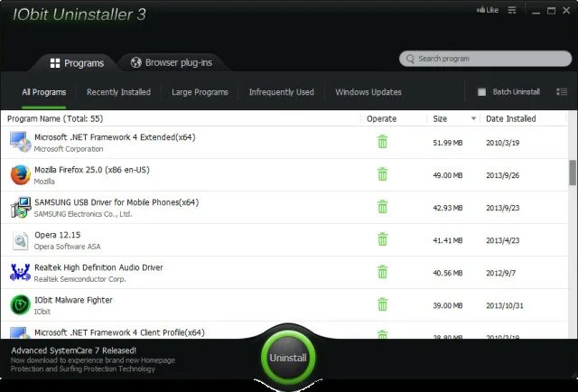
Task: Focus the Search program field
Action: [486, 59]
